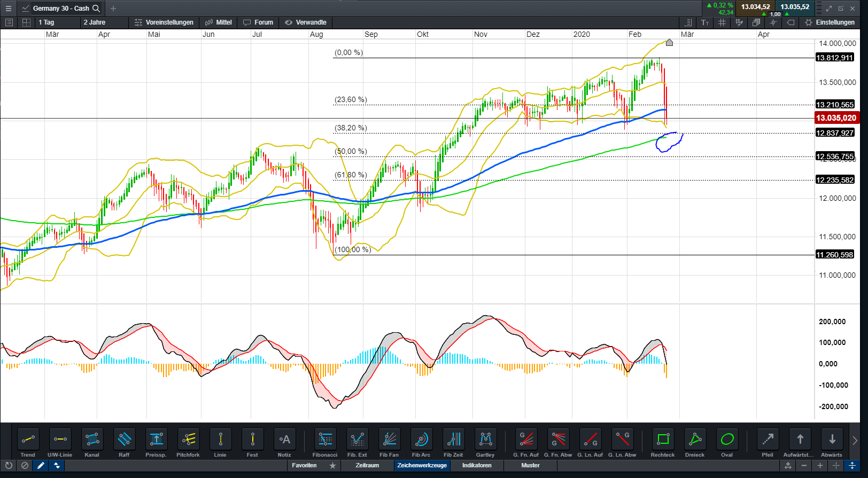Toggle the pencil drawing mode button
This screenshot has width=868, height=478.
[x=41, y=466]
